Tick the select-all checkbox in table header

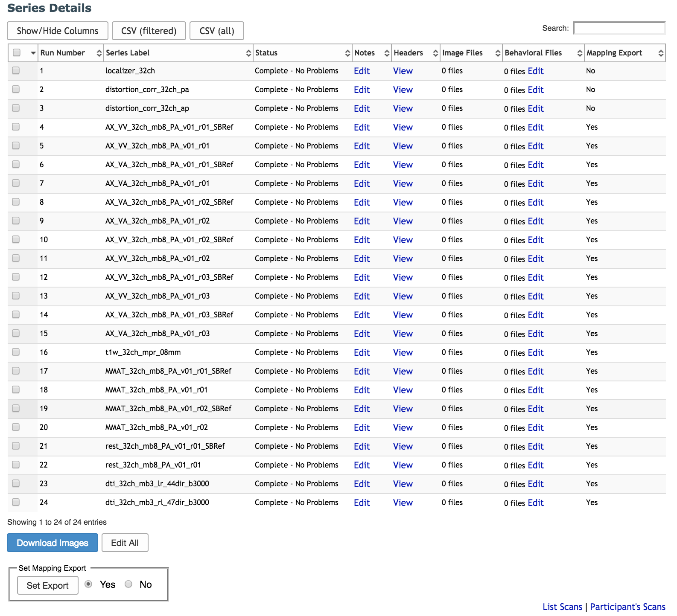point(17,53)
